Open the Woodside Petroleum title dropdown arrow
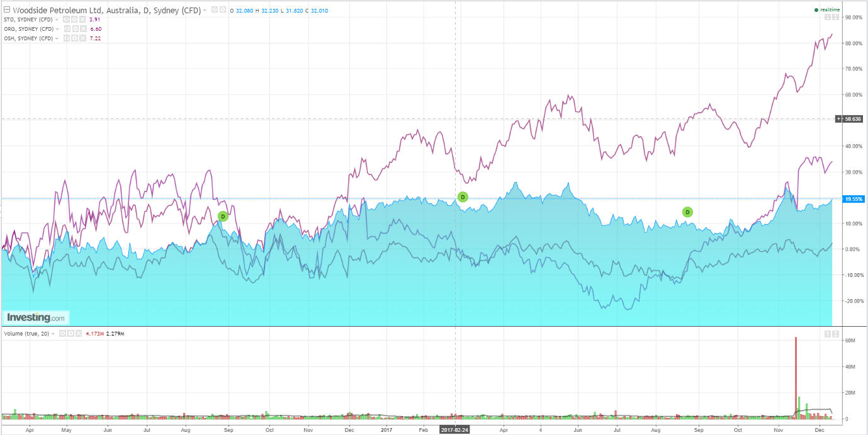Screen dimensions: 868x435 click(x=205, y=11)
